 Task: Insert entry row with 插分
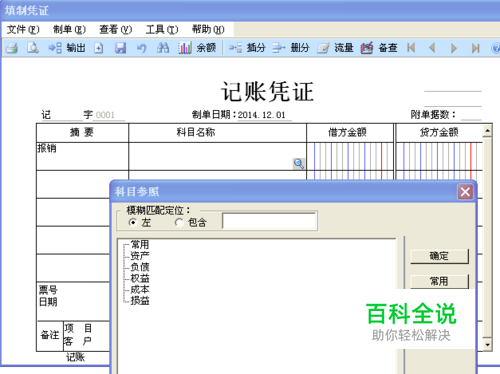tap(247, 48)
